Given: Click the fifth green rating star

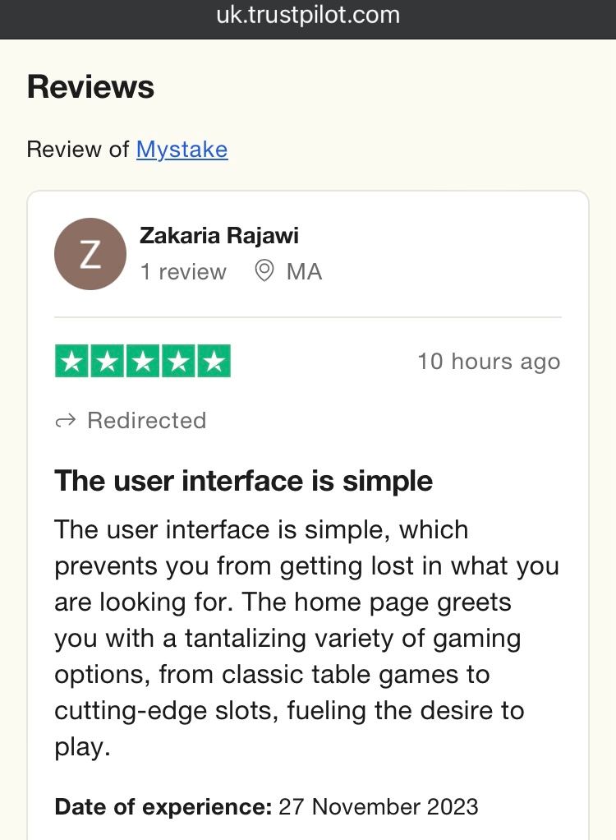Looking at the screenshot, I should 214,362.
